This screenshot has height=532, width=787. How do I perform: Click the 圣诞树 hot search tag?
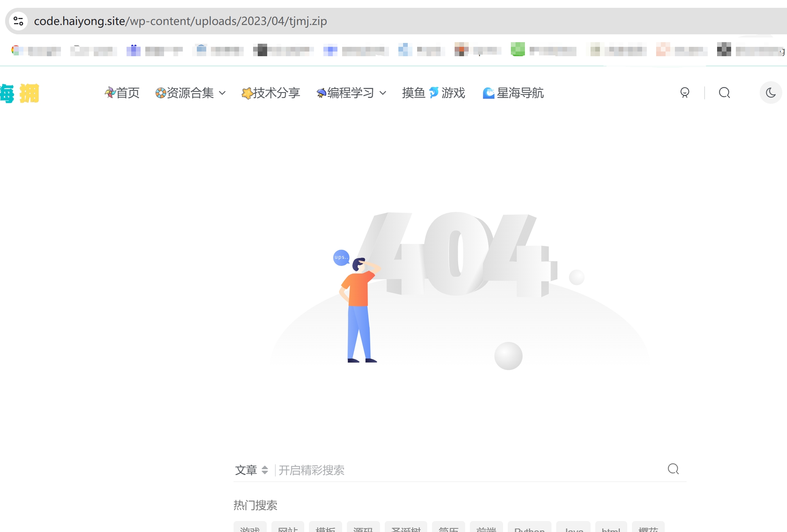click(x=406, y=528)
